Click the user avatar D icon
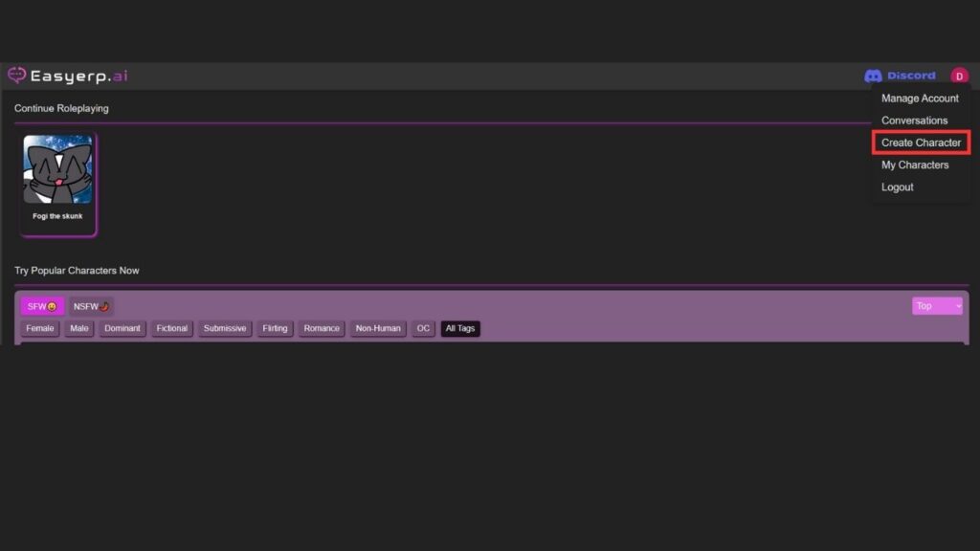This screenshot has height=551, width=980. coord(959,76)
